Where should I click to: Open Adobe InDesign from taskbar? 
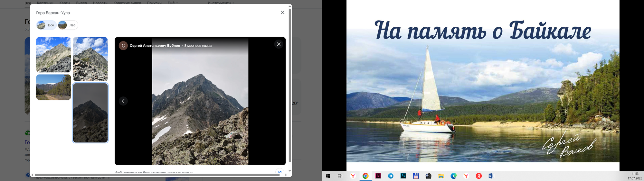point(378,176)
